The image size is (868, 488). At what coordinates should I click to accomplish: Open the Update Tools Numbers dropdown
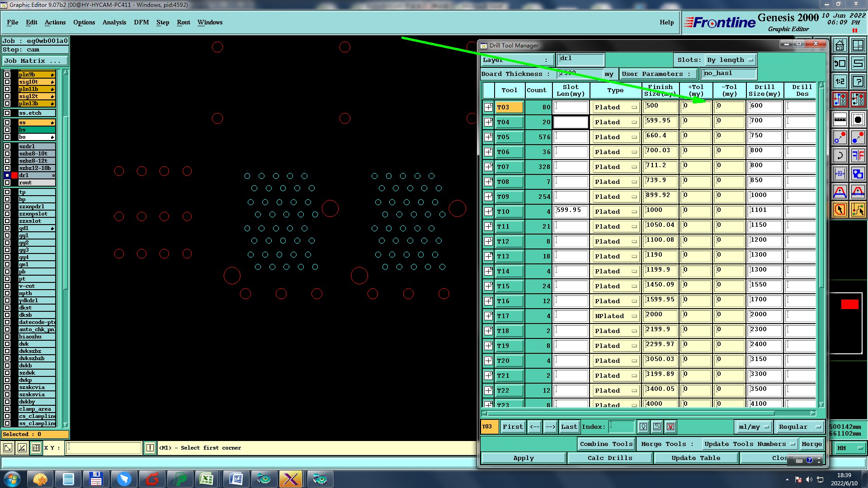[750, 444]
